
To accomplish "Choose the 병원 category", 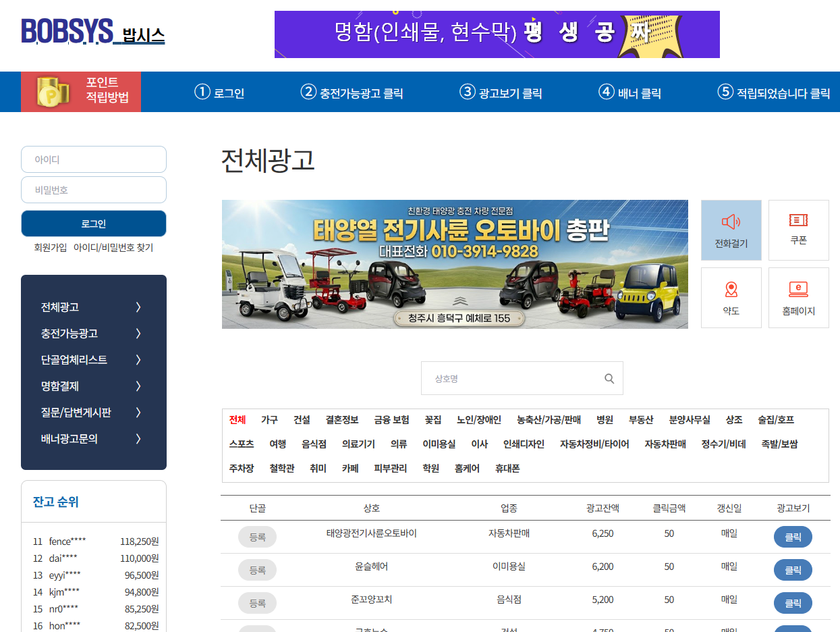I will [605, 420].
